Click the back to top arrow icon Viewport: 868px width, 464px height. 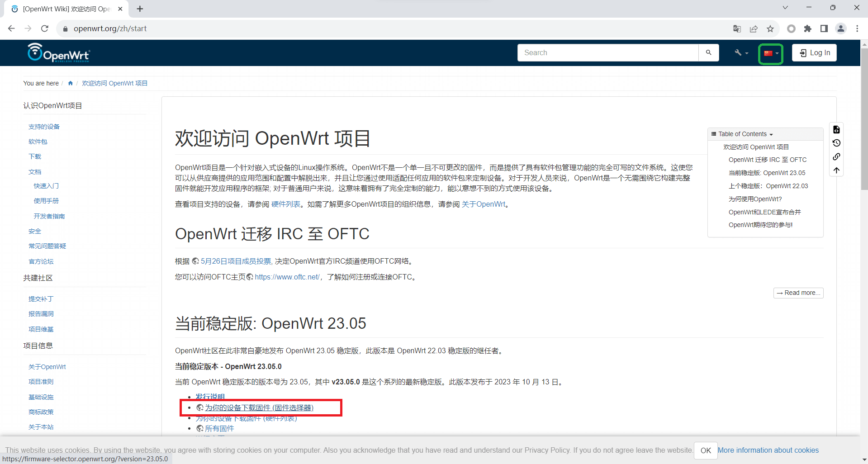coord(836,170)
